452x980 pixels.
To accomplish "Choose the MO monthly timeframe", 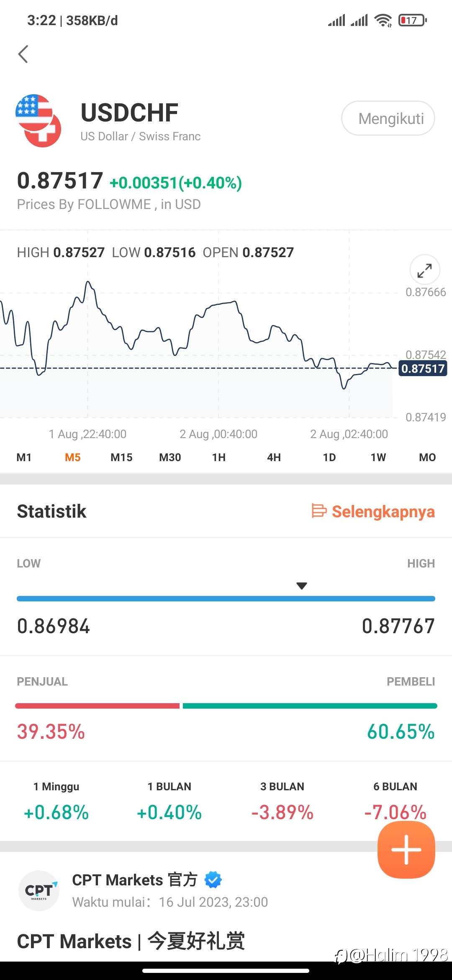I will click(x=427, y=457).
